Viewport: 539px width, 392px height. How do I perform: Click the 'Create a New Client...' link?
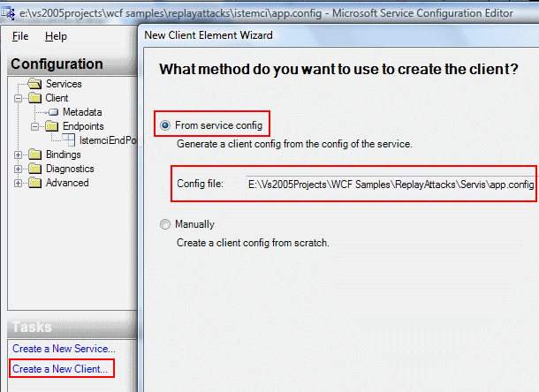click(x=60, y=368)
